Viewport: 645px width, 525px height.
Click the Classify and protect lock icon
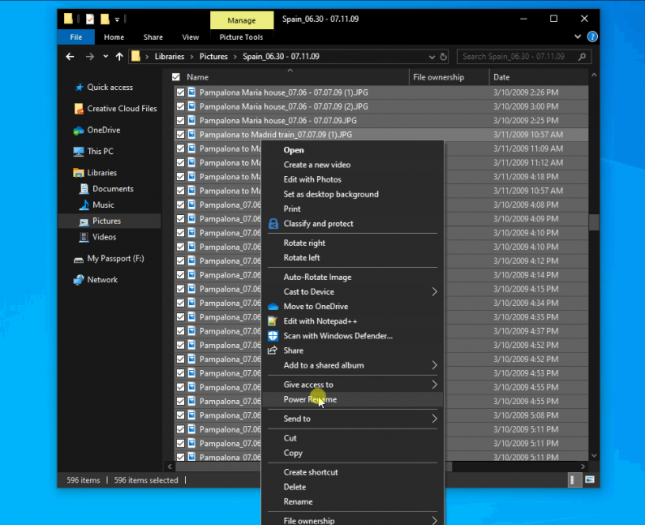click(x=273, y=223)
